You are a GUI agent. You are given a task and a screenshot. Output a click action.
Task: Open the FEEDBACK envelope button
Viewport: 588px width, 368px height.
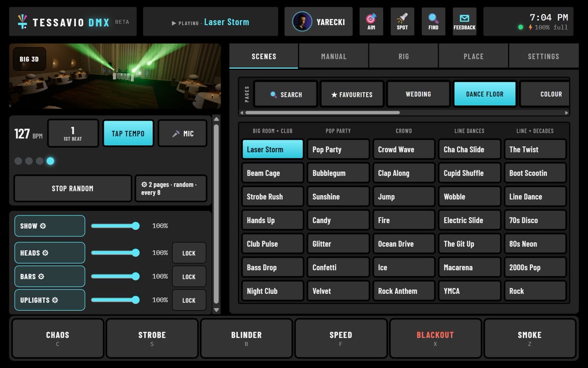coord(465,22)
